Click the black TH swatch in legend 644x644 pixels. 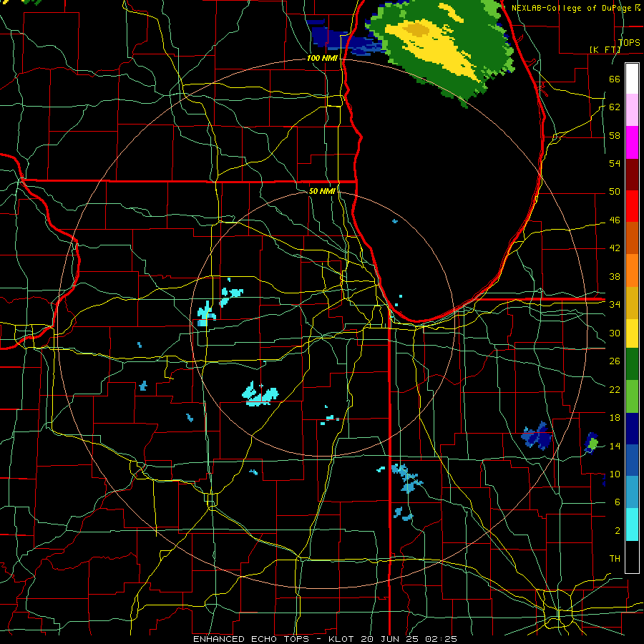click(x=632, y=557)
